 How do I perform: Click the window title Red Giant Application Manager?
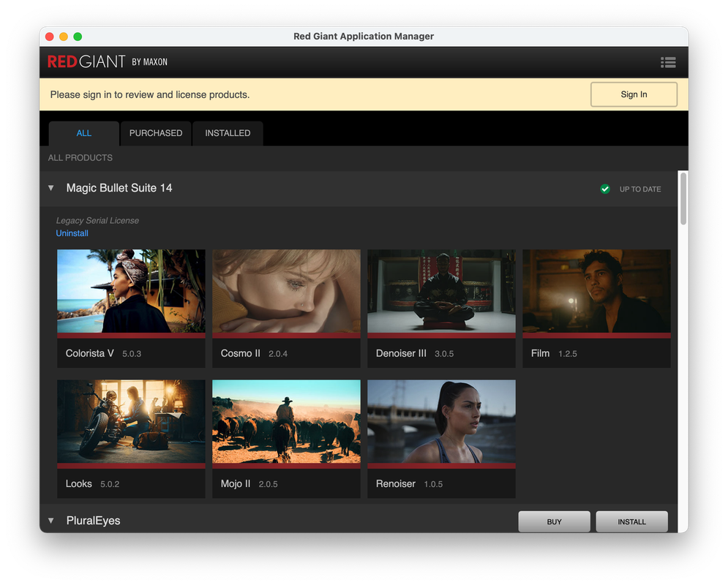click(x=364, y=36)
